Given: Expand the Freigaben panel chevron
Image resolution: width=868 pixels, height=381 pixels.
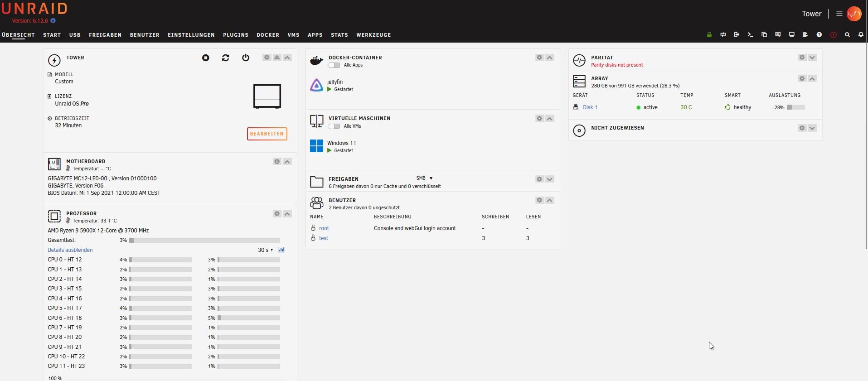Looking at the screenshot, I should (x=550, y=179).
